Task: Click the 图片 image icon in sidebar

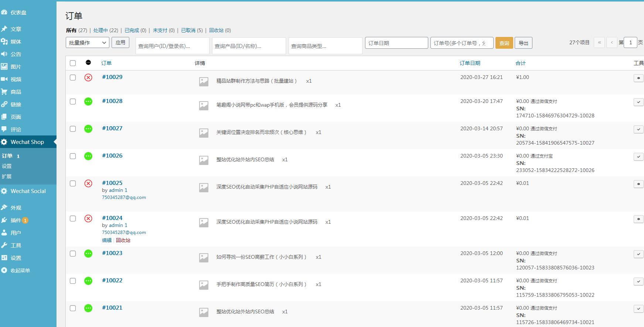Action: tap(4, 66)
